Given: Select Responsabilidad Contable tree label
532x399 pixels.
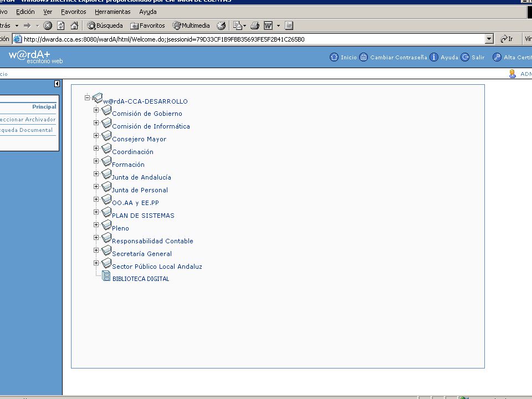Looking at the screenshot, I should click(153, 241).
